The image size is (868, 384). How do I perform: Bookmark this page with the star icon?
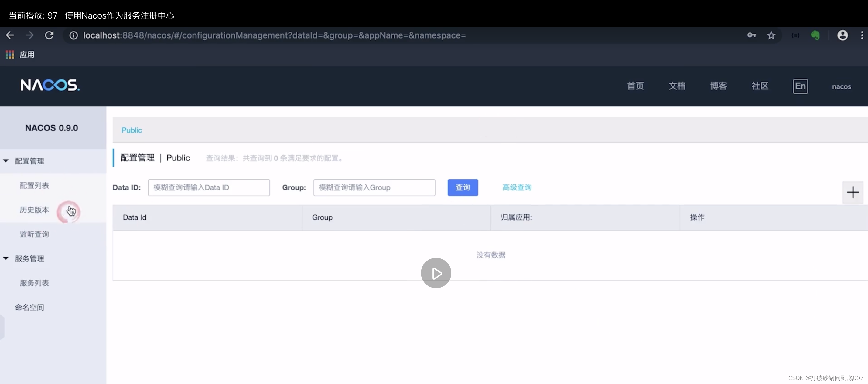pyautogui.click(x=771, y=35)
